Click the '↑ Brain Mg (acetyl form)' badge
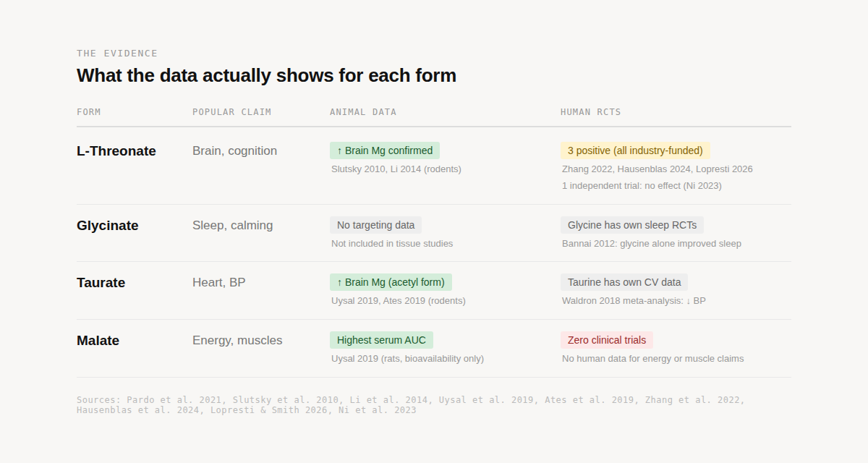This screenshot has height=463, width=868. 391,282
